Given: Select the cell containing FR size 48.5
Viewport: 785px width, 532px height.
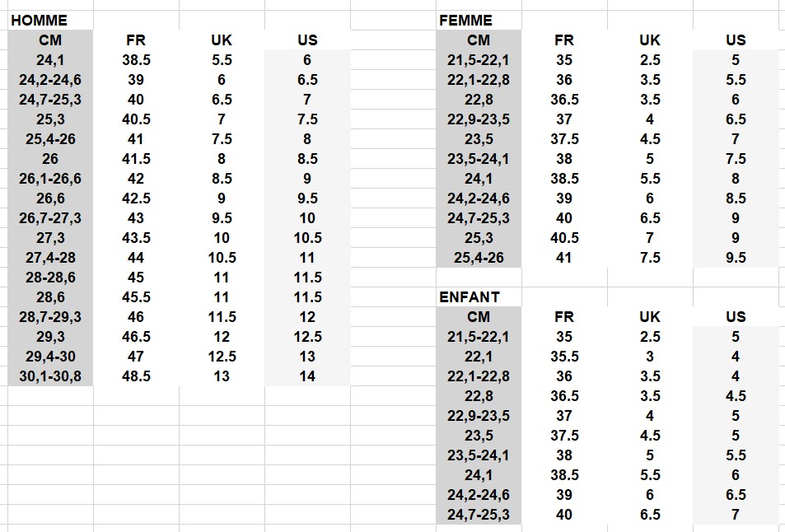Looking at the screenshot, I should 136,376.
